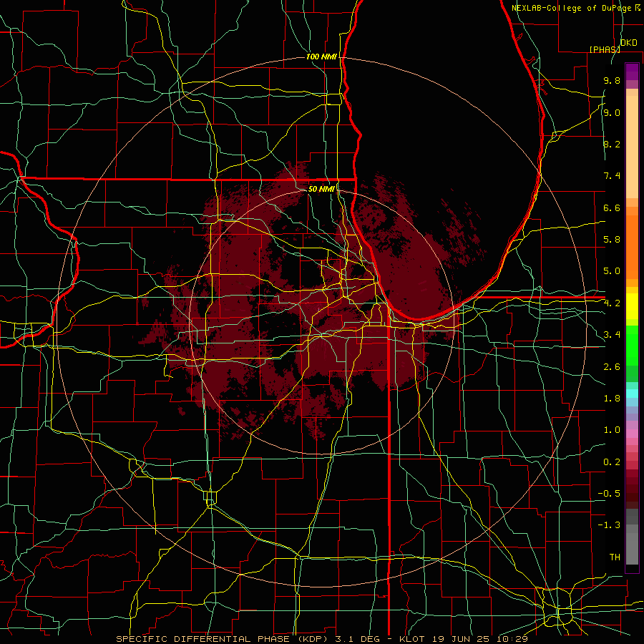
Task: Click the 50 NMI range ring label
Action: (x=321, y=189)
